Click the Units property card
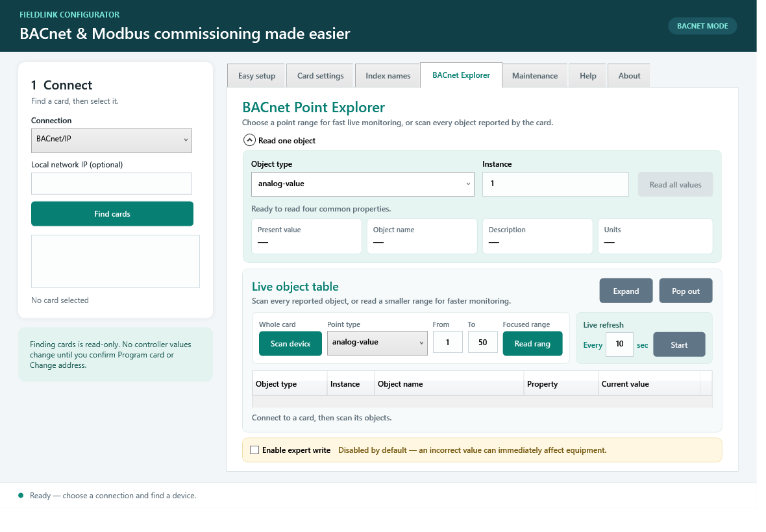 click(655, 236)
